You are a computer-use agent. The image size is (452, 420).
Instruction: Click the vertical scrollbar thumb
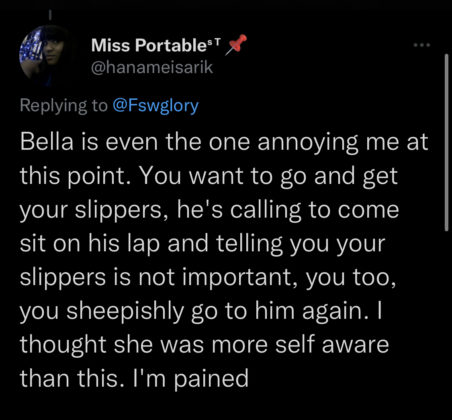click(x=446, y=142)
